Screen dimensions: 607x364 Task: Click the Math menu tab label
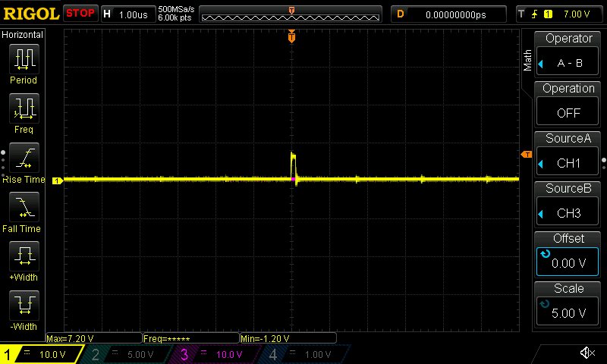click(x=527, y=61)
